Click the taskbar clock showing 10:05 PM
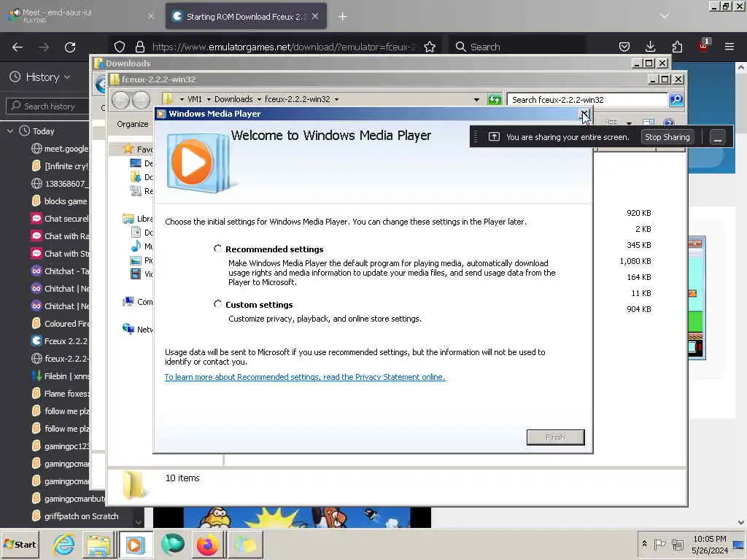Screen dimensions: 747x560 click(710, 544)
